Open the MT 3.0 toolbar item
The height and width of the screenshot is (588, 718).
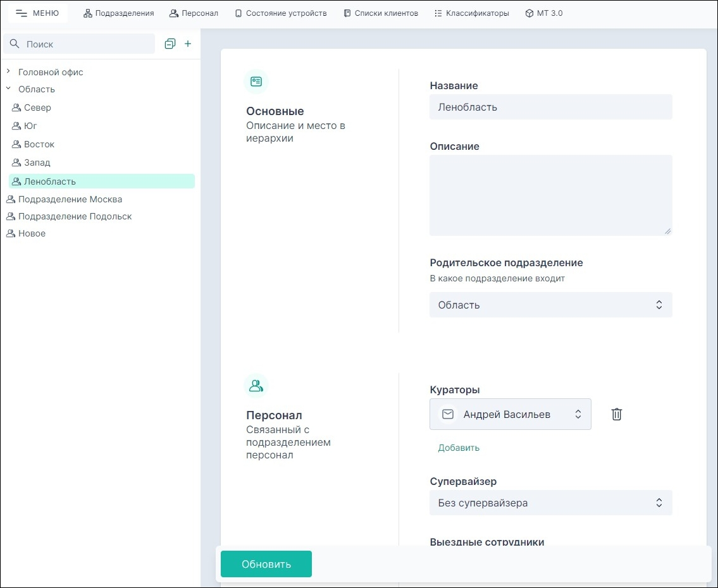pos(543,13)
